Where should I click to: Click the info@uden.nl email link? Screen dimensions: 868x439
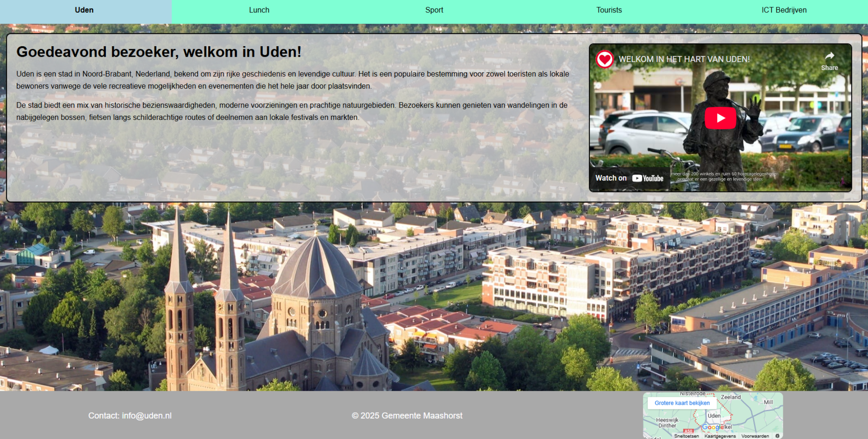click(x=147, y=416)
